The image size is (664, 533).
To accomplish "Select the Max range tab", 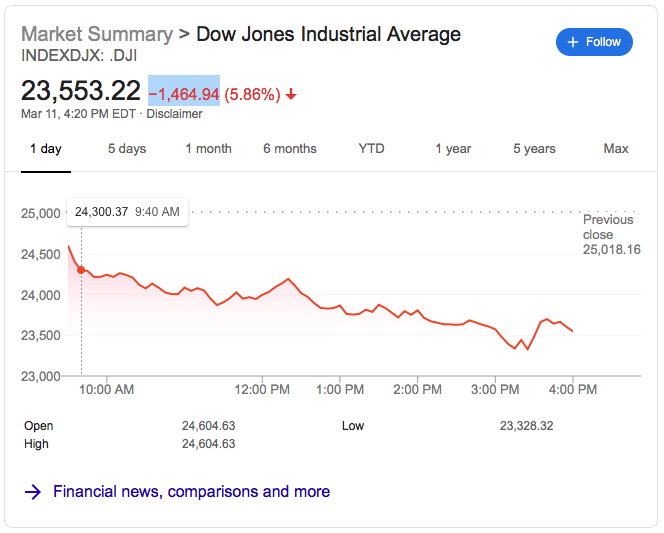I will coord(616,149).
